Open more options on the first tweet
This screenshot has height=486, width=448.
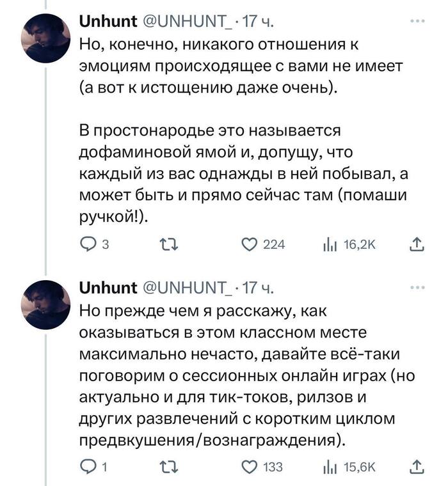point(417,21)
